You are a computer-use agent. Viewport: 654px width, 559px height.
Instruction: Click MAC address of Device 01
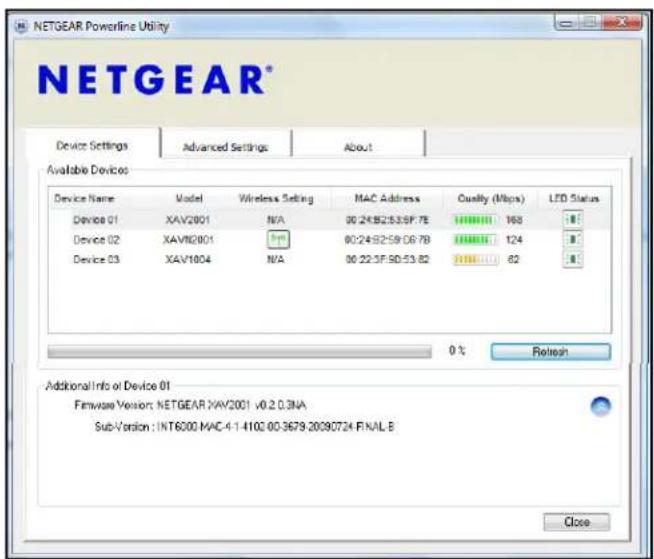(x=387, y=220)
